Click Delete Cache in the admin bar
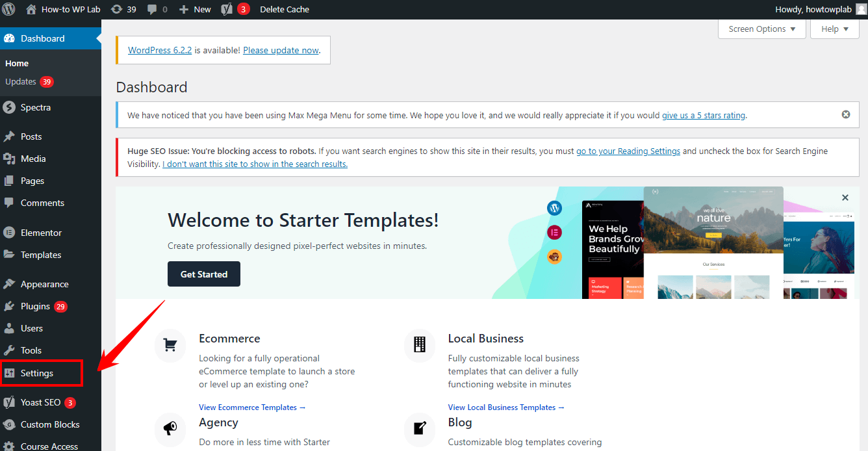Image resolution: width=868 pixels, height=451 pixels. click(x=285, y=9)
